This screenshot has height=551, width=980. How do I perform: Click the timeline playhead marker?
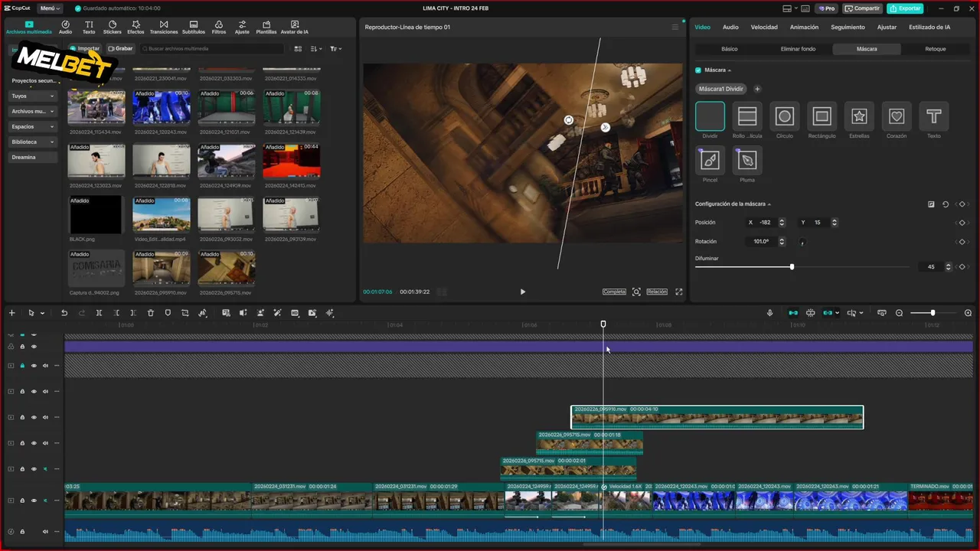tap(603, 324)
